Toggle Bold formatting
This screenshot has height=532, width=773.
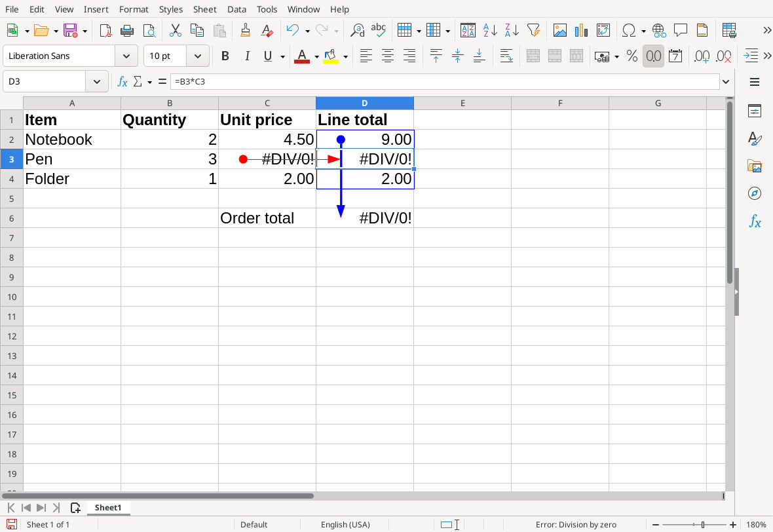point(225,56)
